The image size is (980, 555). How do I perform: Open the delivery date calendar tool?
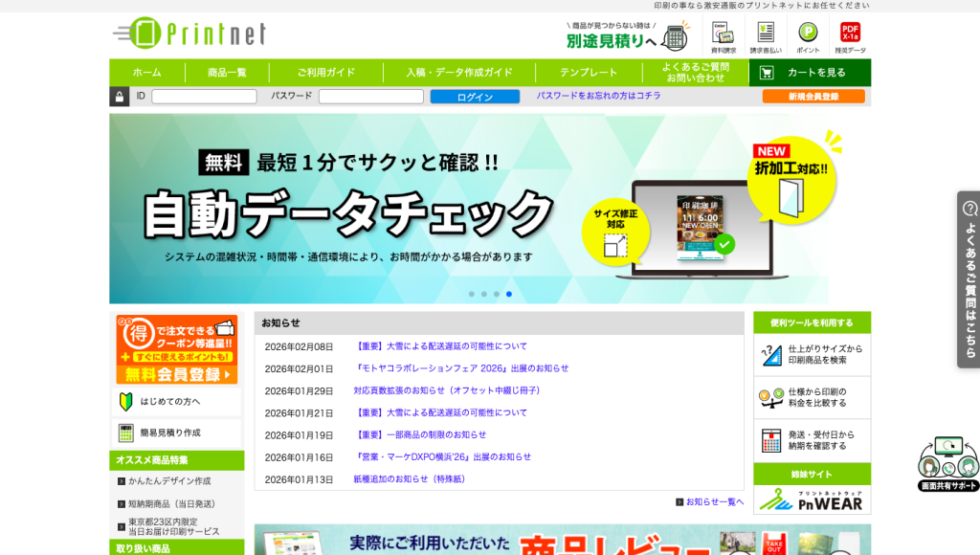pyautogui.click(x=813, y=440)
